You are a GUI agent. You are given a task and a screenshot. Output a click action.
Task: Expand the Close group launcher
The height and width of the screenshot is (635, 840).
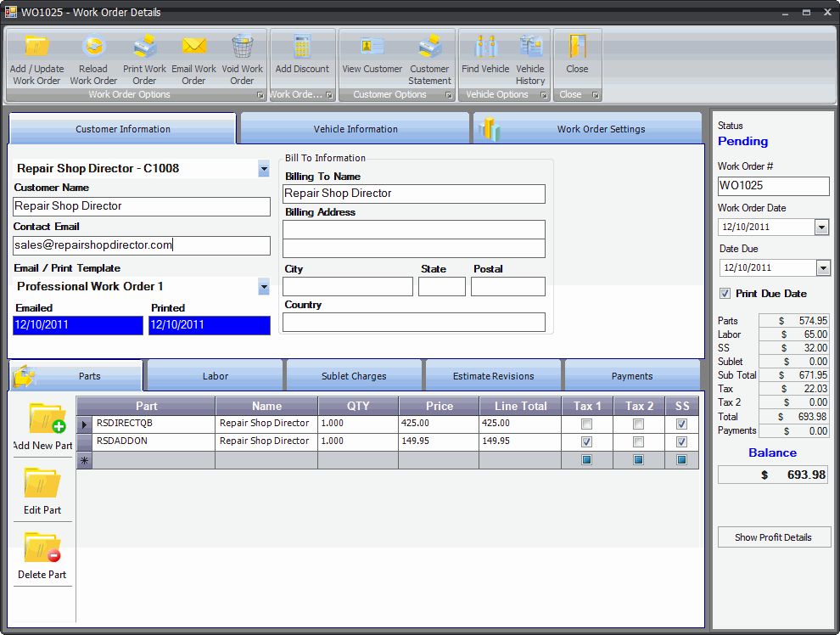(595, 95)
